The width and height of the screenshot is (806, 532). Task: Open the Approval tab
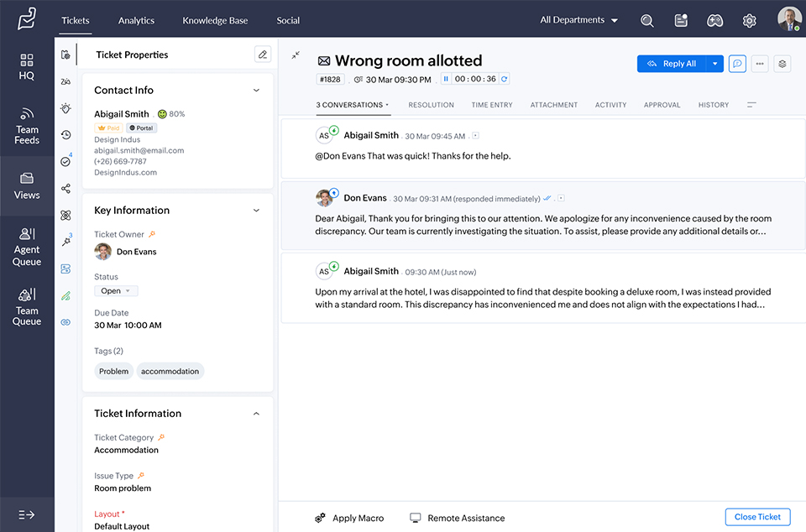(x=662, y=105)
